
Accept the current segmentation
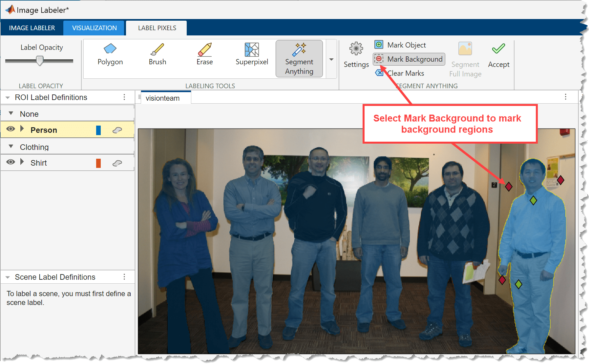pos(498,55)
